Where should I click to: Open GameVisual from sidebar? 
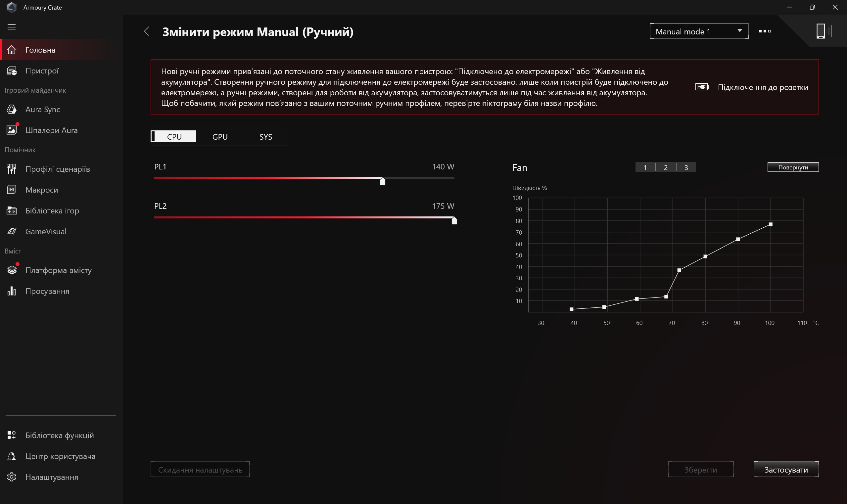[x=45, y=231]
